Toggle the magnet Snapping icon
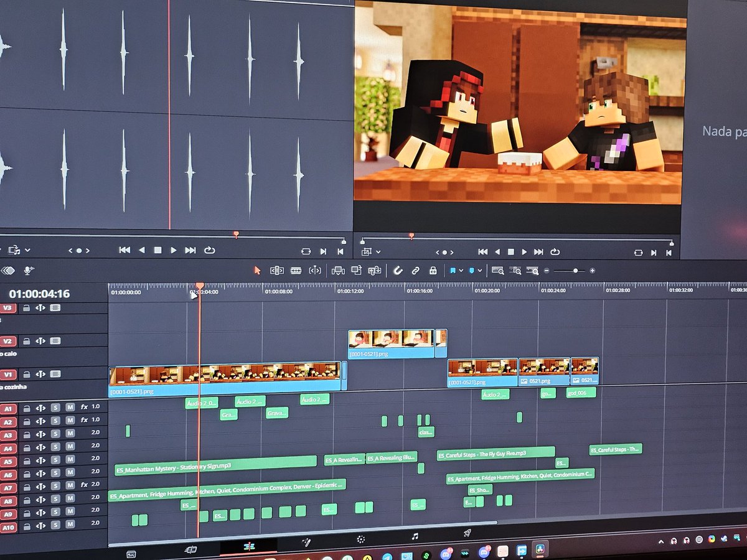The width and height of the screenshot is (747, 560). click(398, 271)
